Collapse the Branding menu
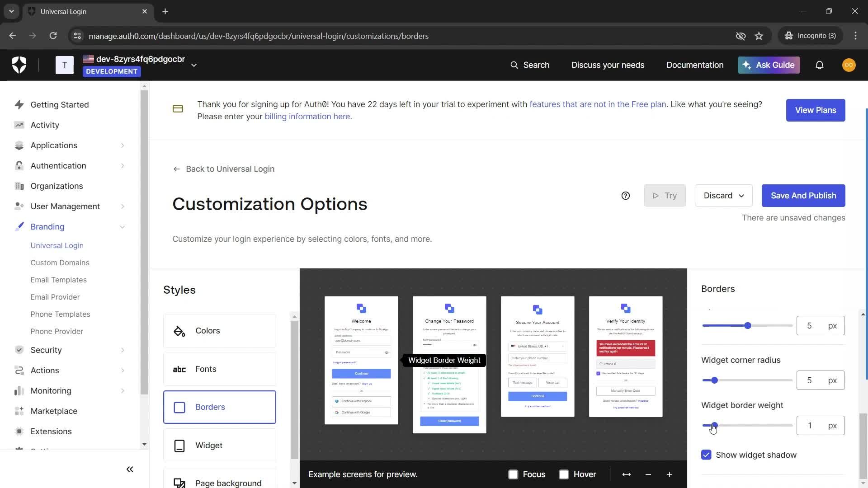 [x=123, y=227]
